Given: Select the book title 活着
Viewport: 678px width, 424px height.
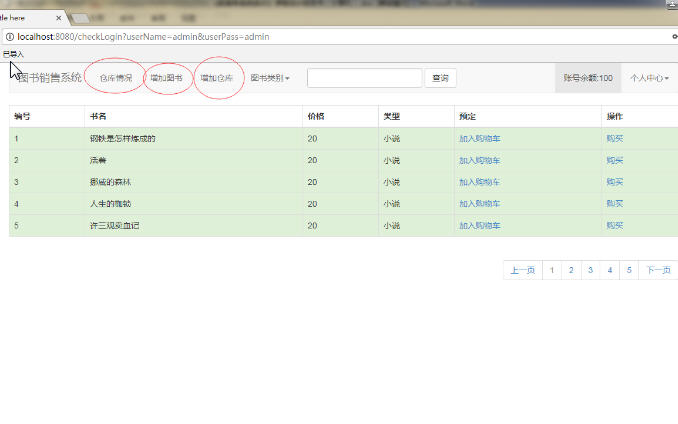Looking at the screenshot, I should tap(98, 160).
